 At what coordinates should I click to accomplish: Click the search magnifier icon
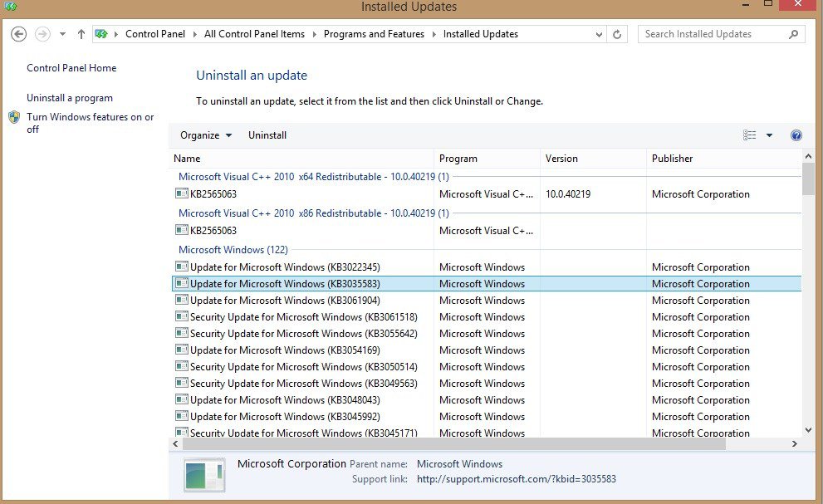click(x=793, y=34)
